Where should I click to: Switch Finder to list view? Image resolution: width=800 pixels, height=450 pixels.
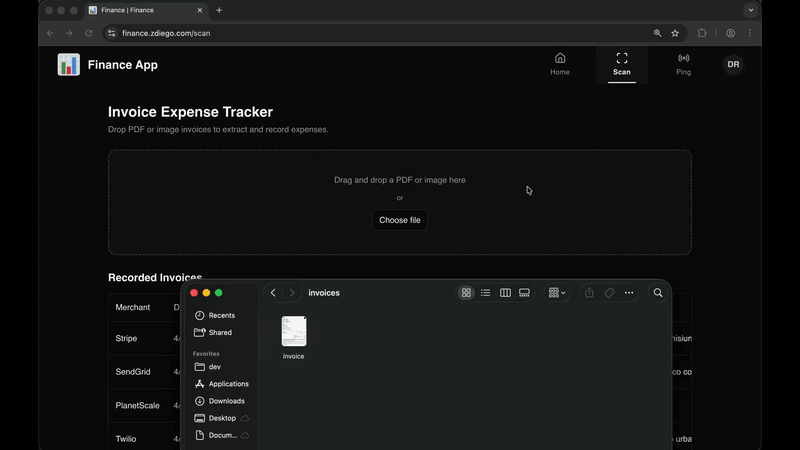click(486, 293)
